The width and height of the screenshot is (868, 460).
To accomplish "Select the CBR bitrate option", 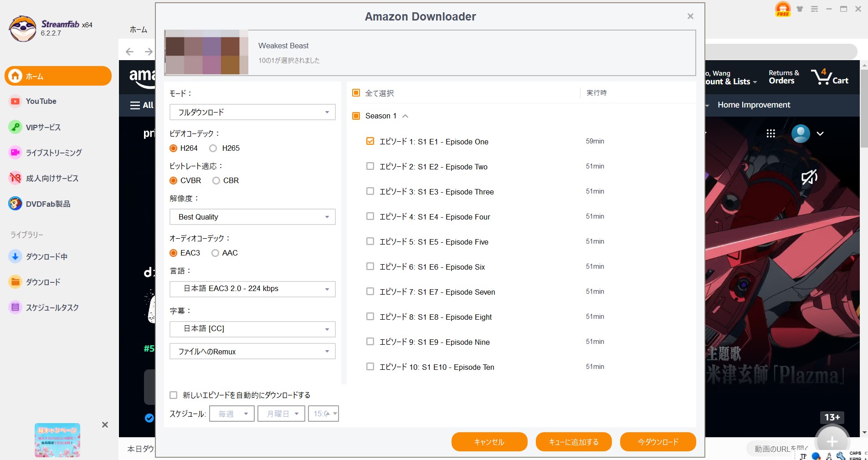I will [216, 180].
